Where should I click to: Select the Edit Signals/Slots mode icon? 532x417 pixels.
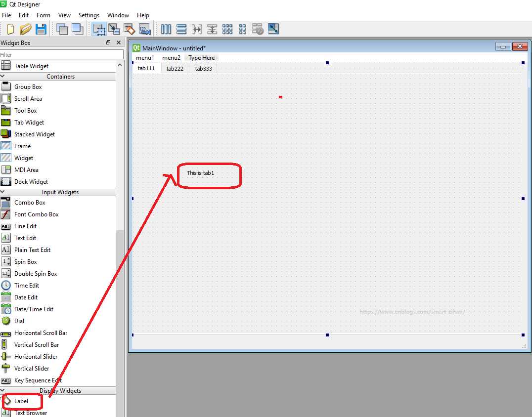point(114,29)
